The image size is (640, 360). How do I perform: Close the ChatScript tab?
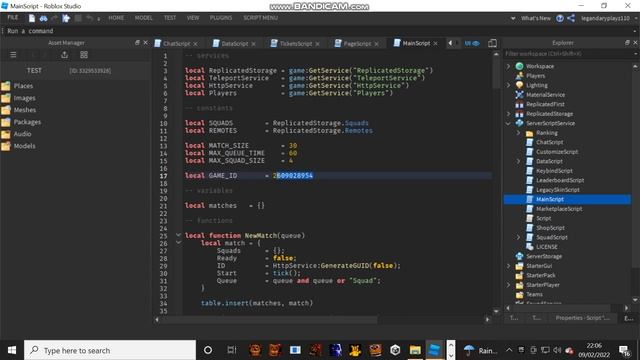pyautogui.click(x=196, y=44)
